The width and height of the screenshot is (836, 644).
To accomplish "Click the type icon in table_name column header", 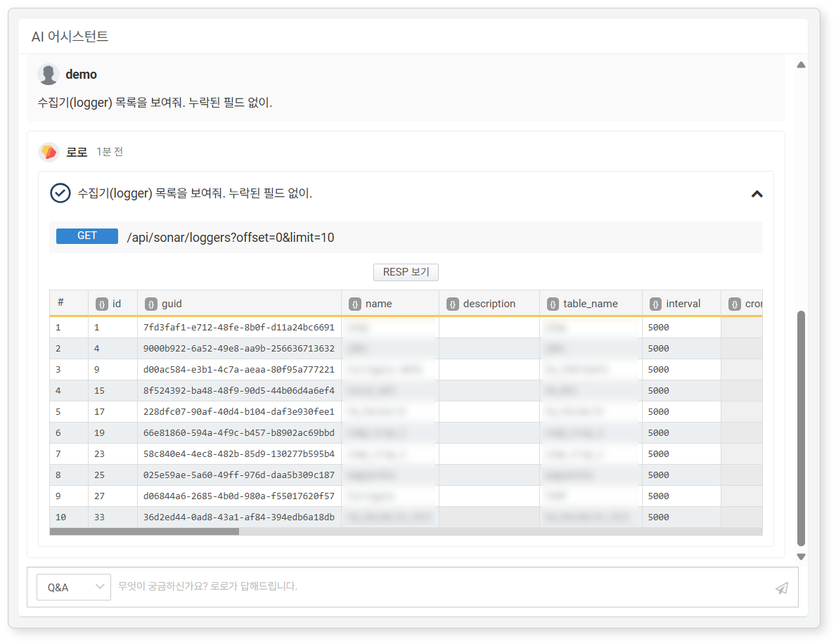I will click(553, 304).
